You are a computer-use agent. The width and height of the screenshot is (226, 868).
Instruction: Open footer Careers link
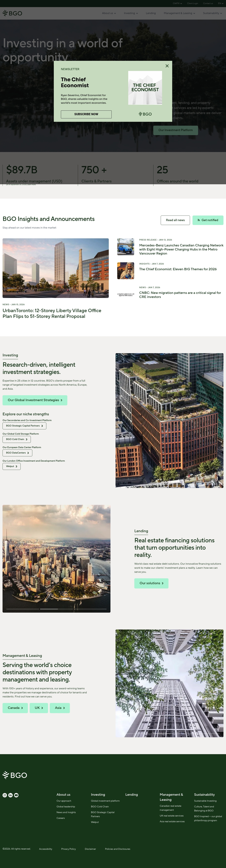[x=61, y=818]
